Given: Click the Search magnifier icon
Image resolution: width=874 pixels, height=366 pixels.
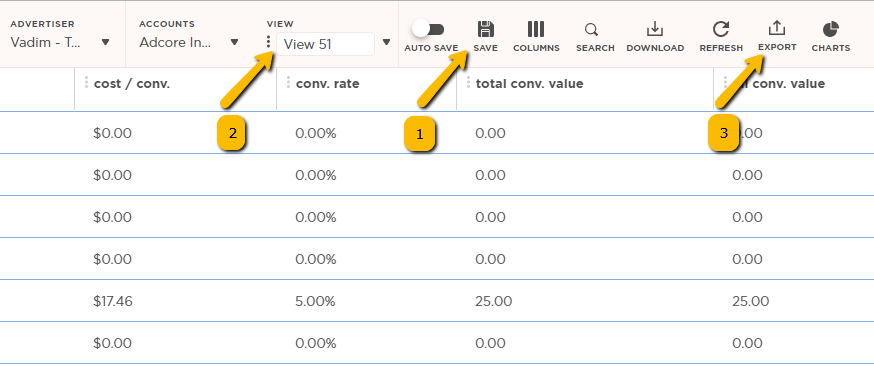Looking at the screenshot, I should click(x=592, y=30).
